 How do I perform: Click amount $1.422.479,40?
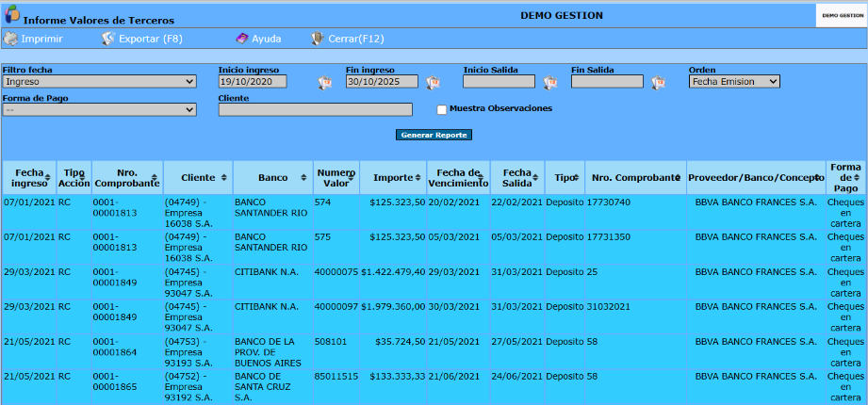[x=393, y=272]
